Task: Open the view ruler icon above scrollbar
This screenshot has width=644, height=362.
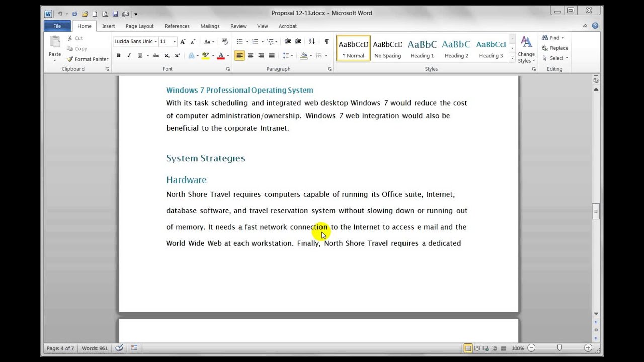Action: (x=596, y=80)
